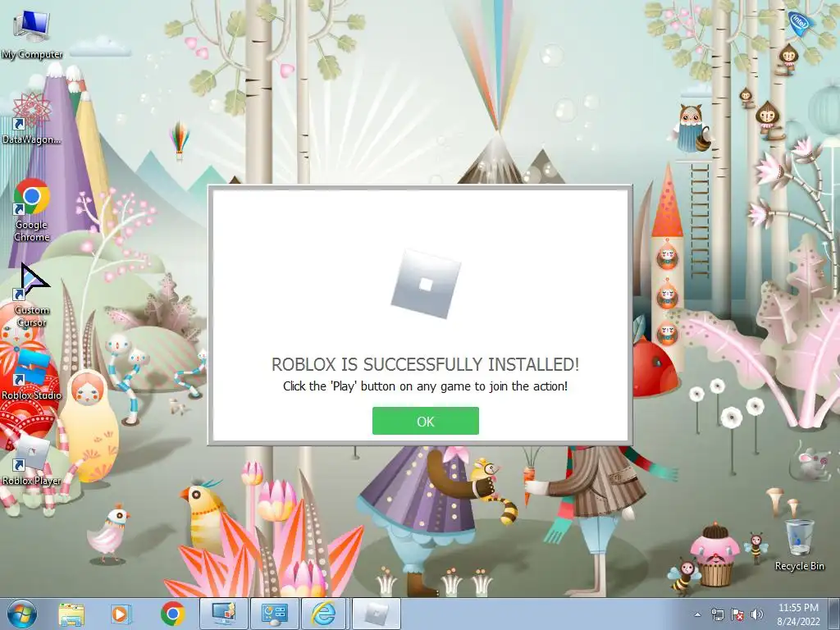Open the Action Center flag icon
This screenshot has width=840, height=630.
click(737, 614)
